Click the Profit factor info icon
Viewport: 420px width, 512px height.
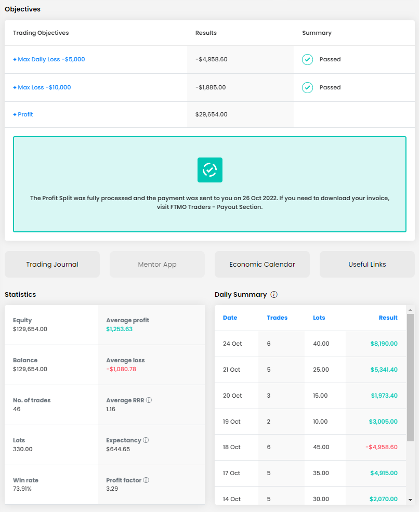(146, 480)
